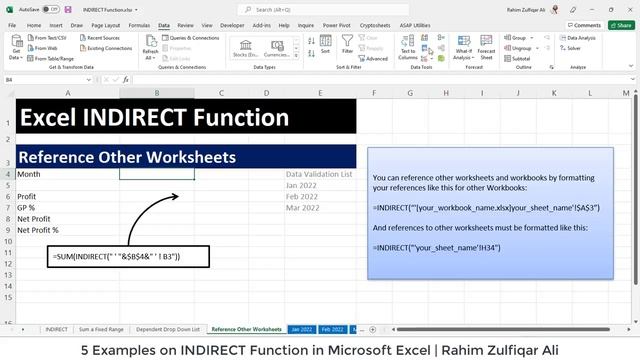
Task: Open the ASAP Utilities tab
Action: [415, 25]
